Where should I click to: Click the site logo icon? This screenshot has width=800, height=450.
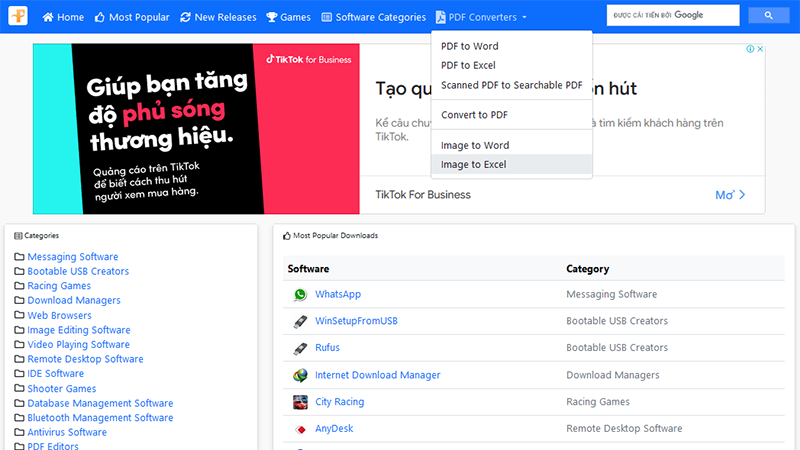click(20, 16)
